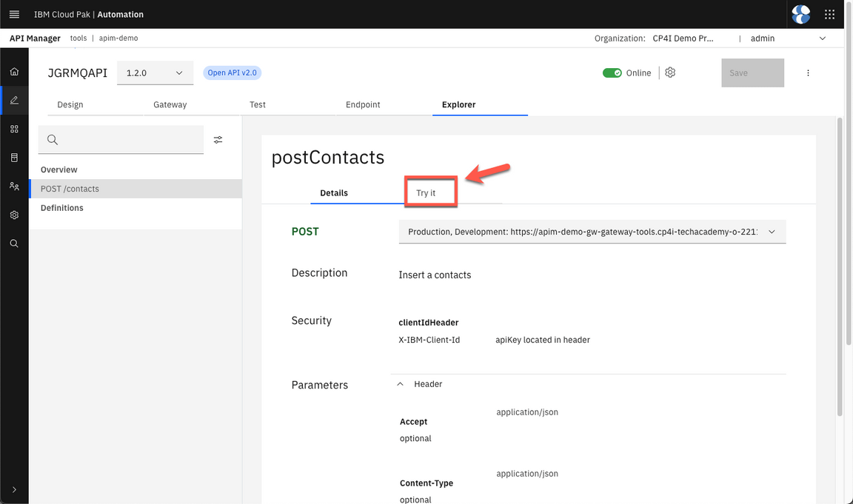This screenshot has width=853, height=504.
Task: Click the sidebar Search magnifier icon
Action: (x=14, y=243)
